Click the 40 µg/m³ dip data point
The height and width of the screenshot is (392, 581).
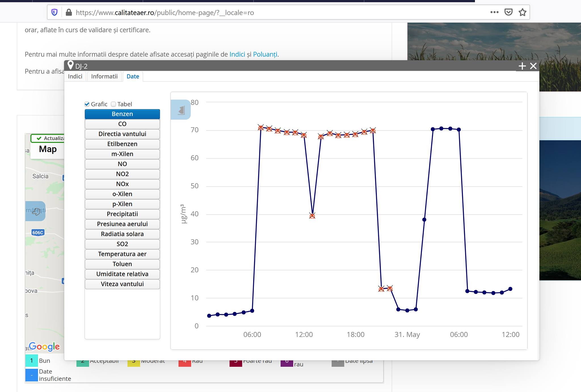(312, 216)
